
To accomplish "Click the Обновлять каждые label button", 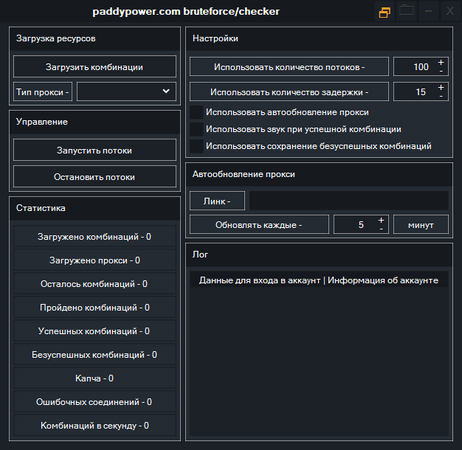I will coord(259,225).
